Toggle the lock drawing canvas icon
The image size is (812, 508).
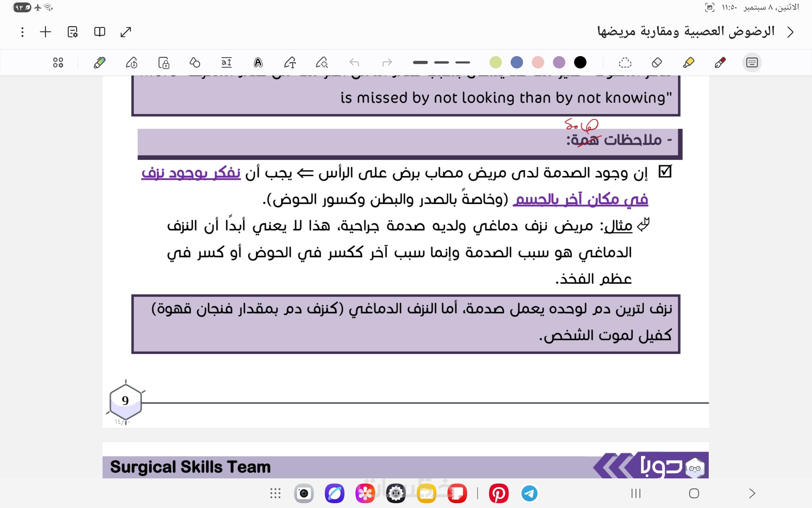(x=164, y=63)
